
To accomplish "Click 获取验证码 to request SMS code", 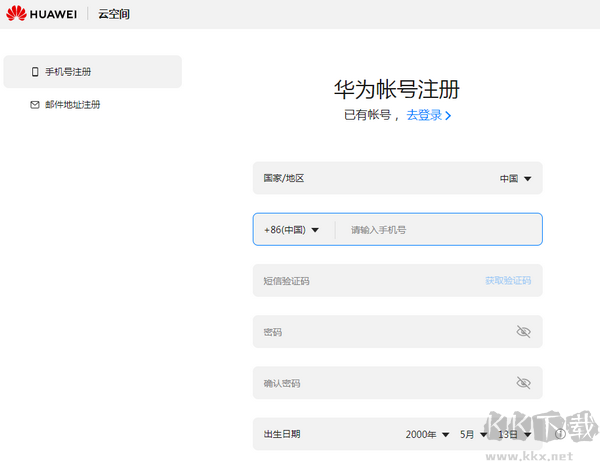I will click(508, 281).
